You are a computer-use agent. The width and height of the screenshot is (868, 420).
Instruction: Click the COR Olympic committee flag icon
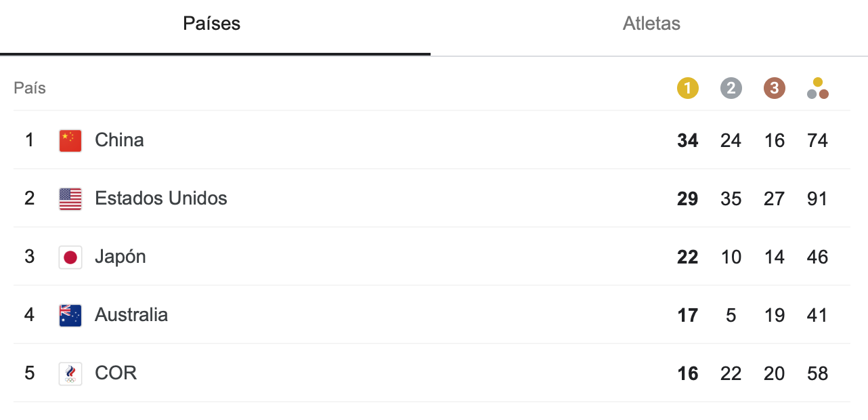click(x=70, y=373)
